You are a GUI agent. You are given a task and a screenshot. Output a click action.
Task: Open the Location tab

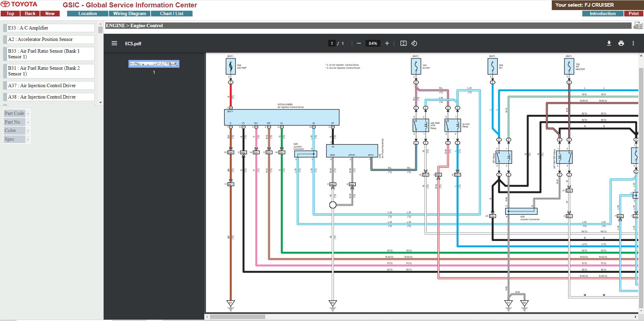point(88,14)
